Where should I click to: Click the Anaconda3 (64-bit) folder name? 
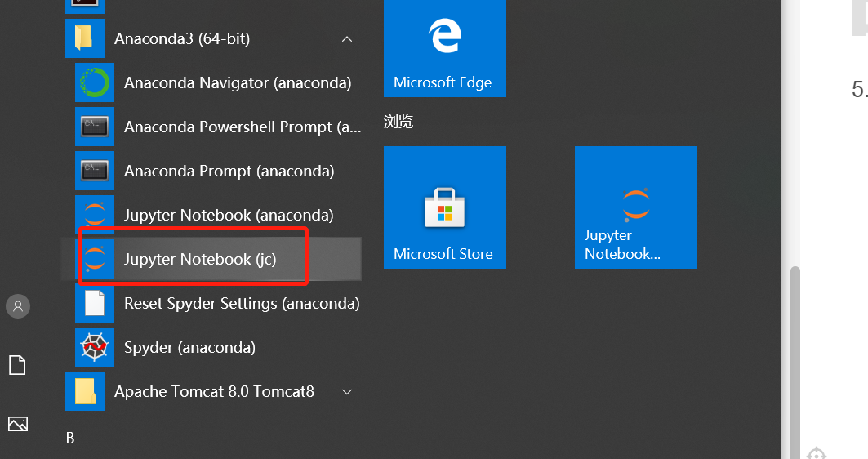pos(182,38)
